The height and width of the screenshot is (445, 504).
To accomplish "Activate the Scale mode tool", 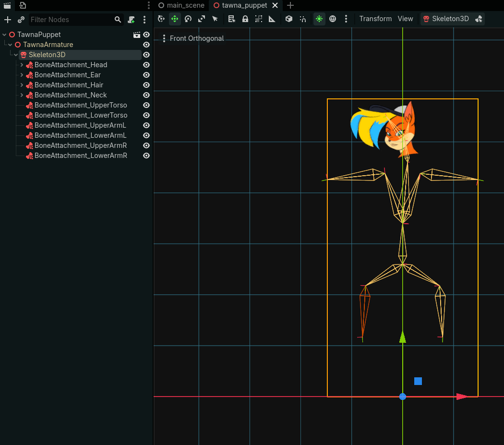I will pos(202,19).
